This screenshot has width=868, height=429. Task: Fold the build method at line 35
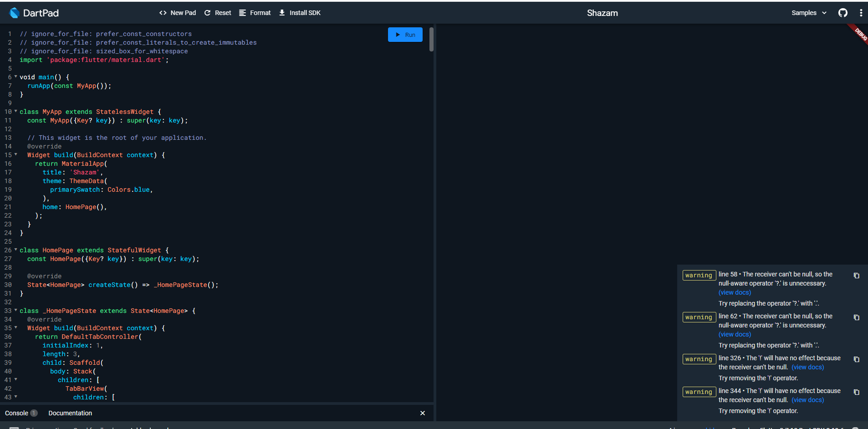[16, 328]
